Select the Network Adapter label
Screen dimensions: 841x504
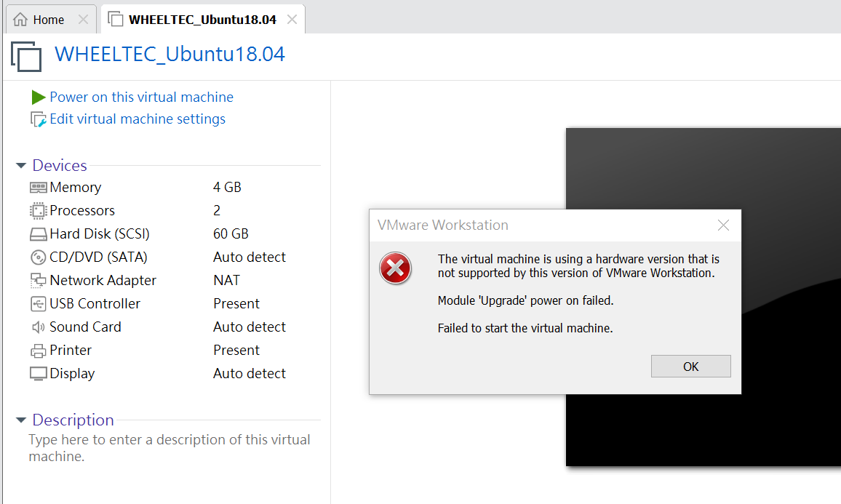[103, 281]
